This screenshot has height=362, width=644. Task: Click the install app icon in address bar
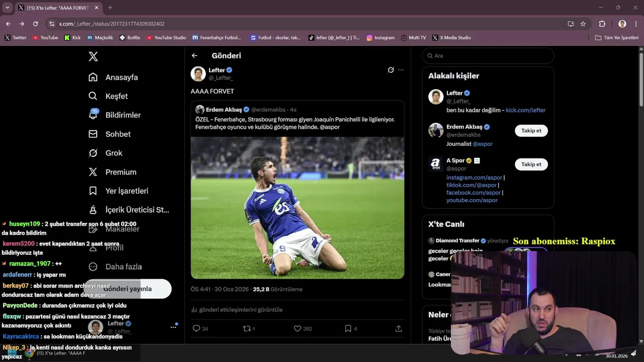tap(571, 24)
